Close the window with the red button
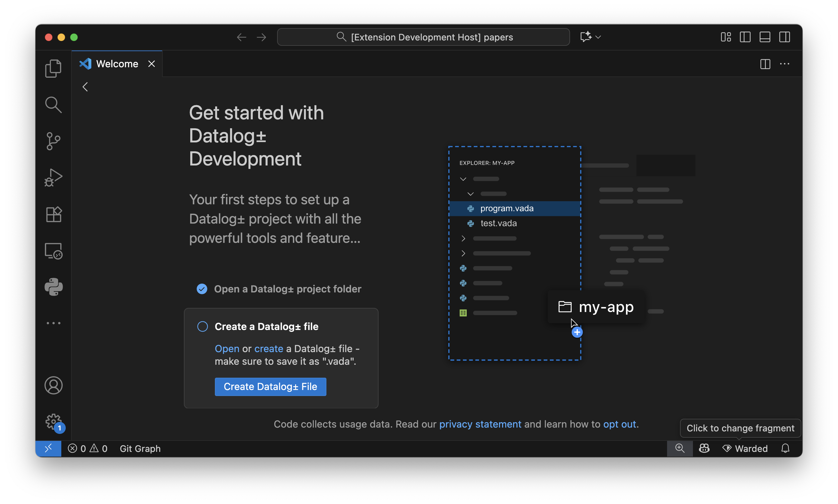Screen dimensions: 838x504 click(x=49, y=37)
